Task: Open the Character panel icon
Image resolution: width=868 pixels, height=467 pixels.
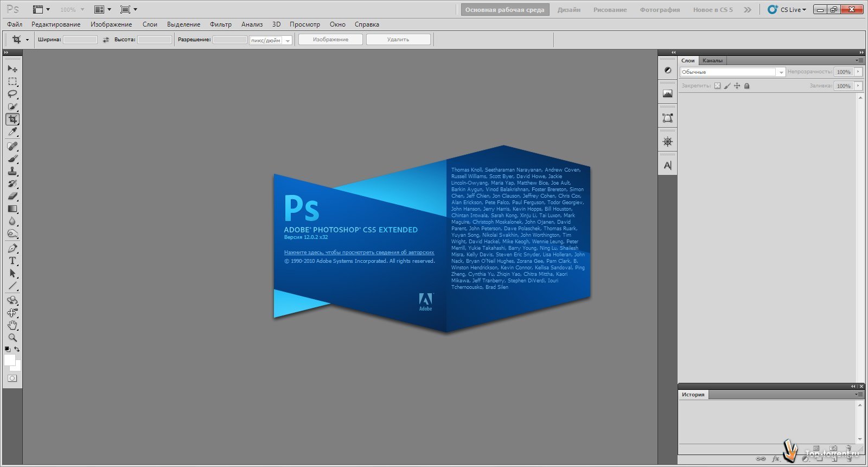Action: coord(668,165)
